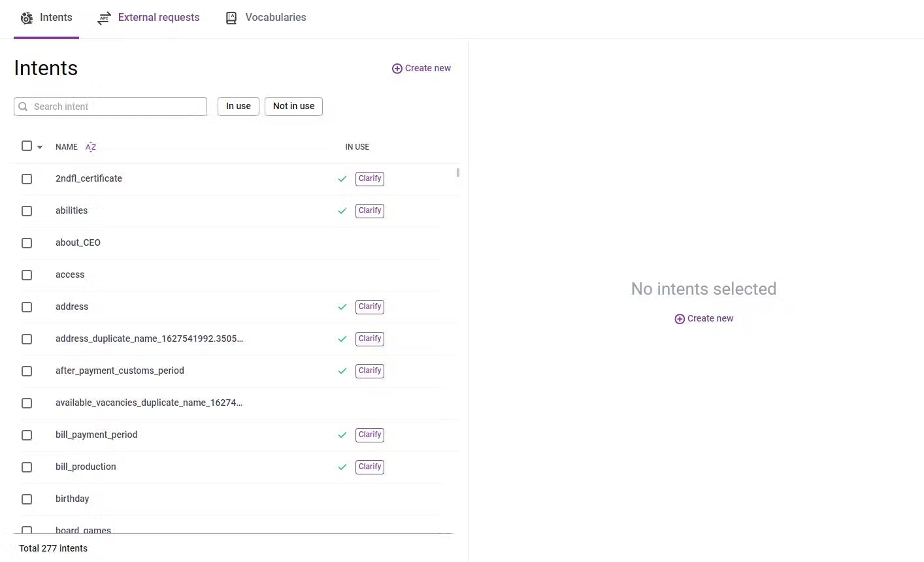Switch to the Vocabularies tab
This screenshot has height=562, width=924.
click(x=275, y=18)
